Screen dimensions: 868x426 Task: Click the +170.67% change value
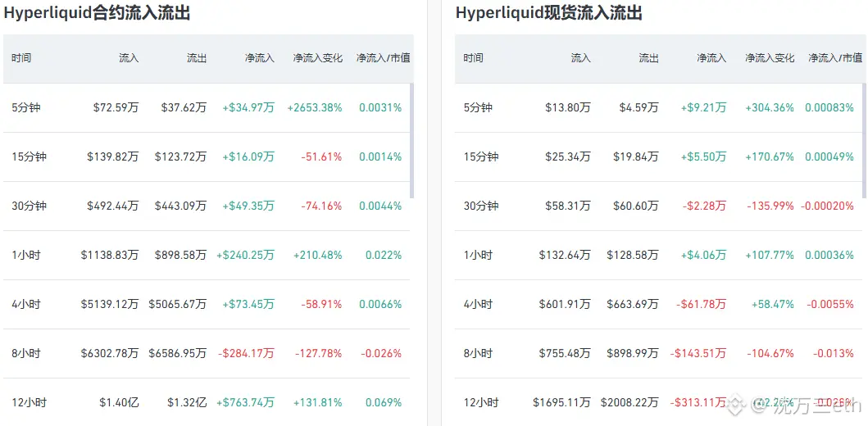point(770,157)
